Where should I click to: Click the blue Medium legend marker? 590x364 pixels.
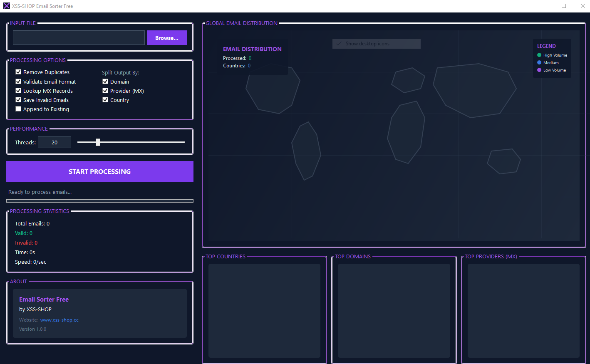tap(538, 62)
